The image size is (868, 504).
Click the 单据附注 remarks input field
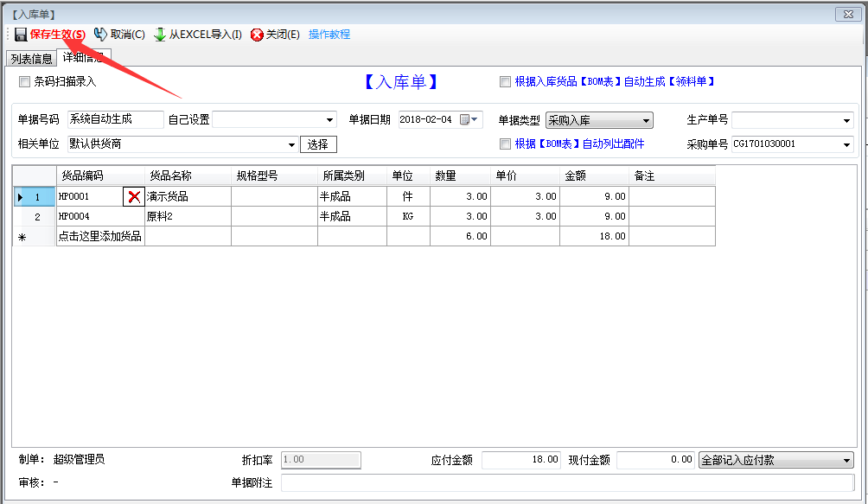pos(566,483)
